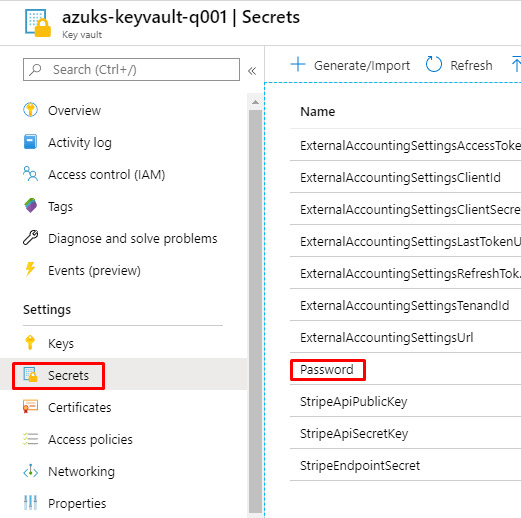Viewport: 521px width, 518px height.
Task: Click the Keys yellow key icon
Action: point(30,343)
